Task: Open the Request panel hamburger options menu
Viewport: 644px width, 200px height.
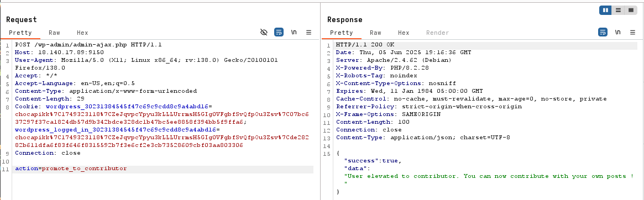Action: [x=309, y=32]
